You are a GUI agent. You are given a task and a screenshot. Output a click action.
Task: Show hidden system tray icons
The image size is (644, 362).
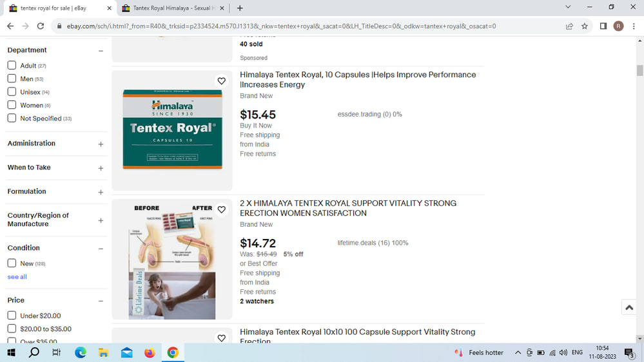(518, 352)
